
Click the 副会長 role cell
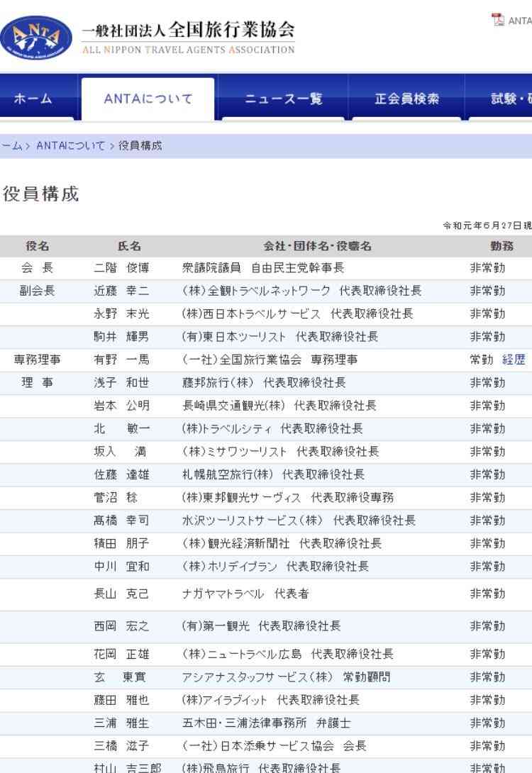[37, 291]
